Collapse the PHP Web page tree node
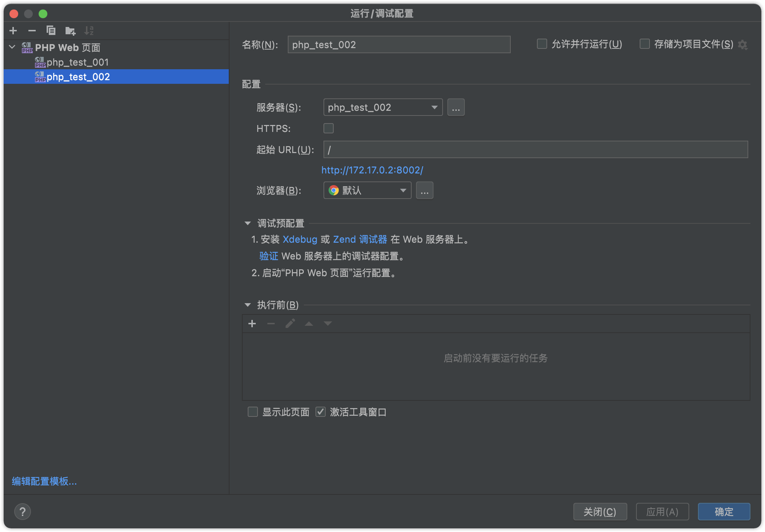 pos(12,47)
